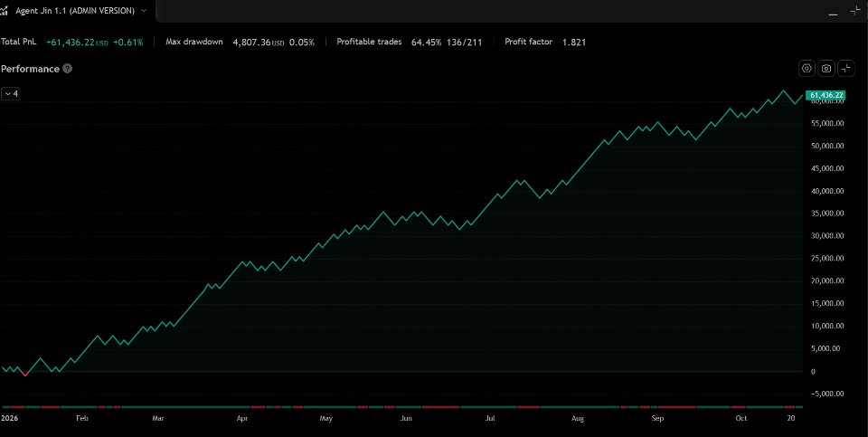The image size is (868, 437).
Task: Click the 0.05% drawdown percentage
Action: pos(302,43)
